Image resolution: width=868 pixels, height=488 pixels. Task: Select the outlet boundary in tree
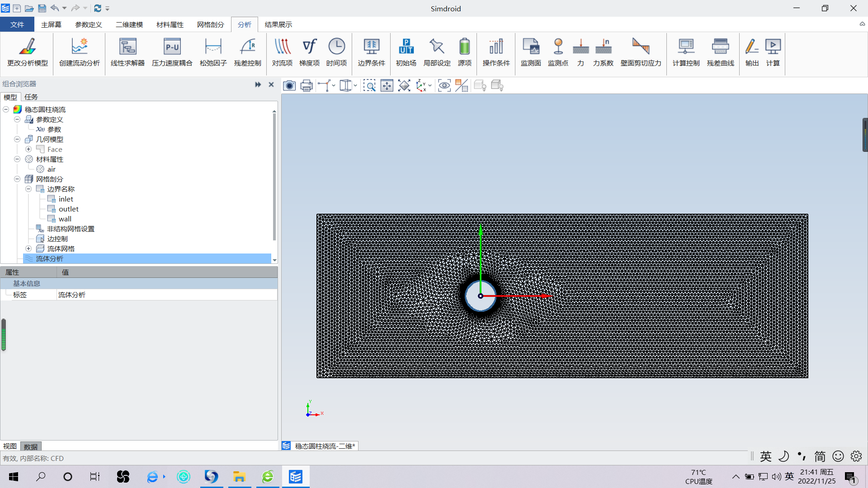point(69,209)
